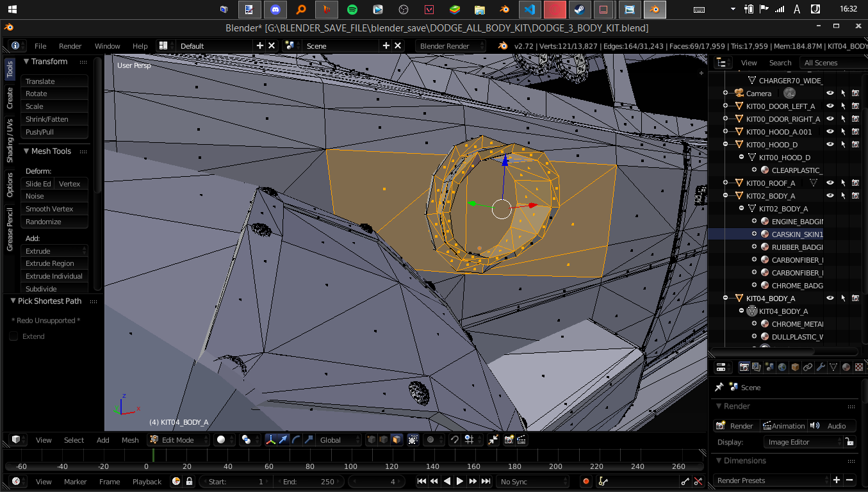The height and width of the screenshot is (492, 868).
Task: Toggle renderability of KIT00_ROOF_A
Action: pos(855,183)
